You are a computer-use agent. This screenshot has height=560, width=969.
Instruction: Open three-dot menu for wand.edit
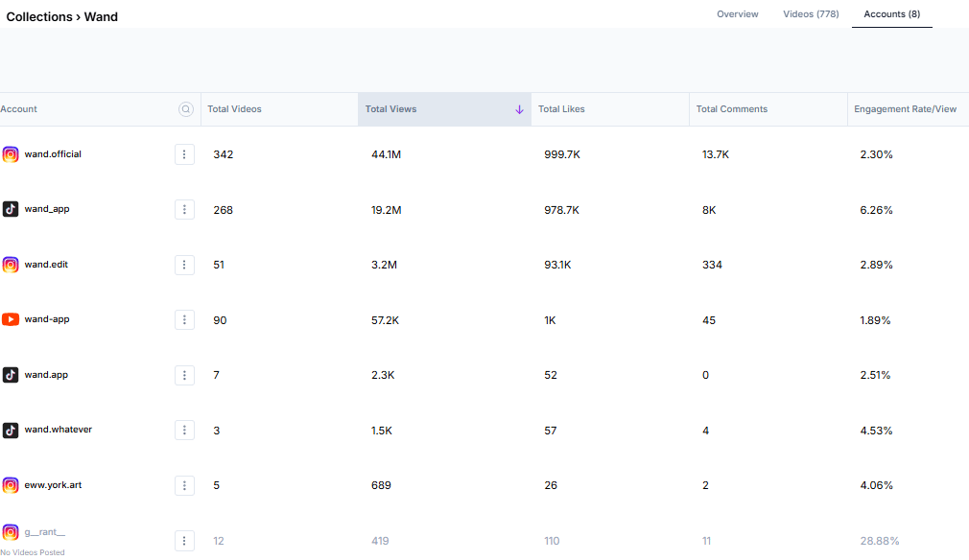pos(184,265)
